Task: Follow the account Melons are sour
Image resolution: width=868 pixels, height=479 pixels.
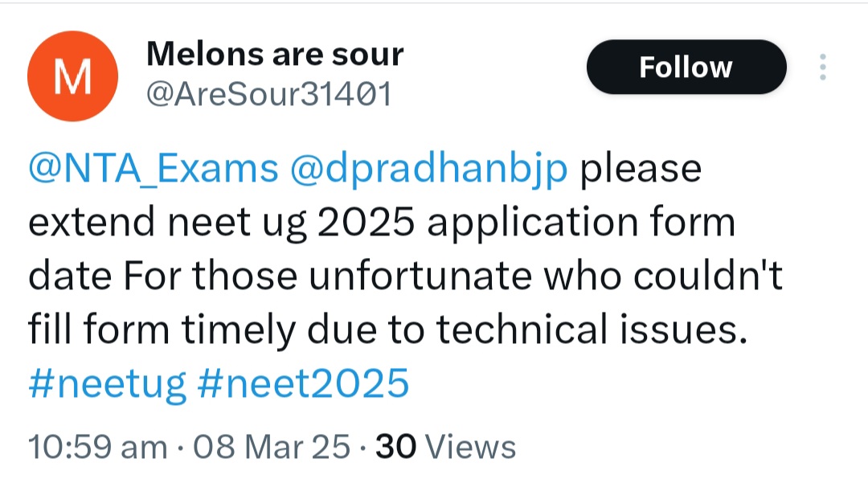Action: pos(686,68)
